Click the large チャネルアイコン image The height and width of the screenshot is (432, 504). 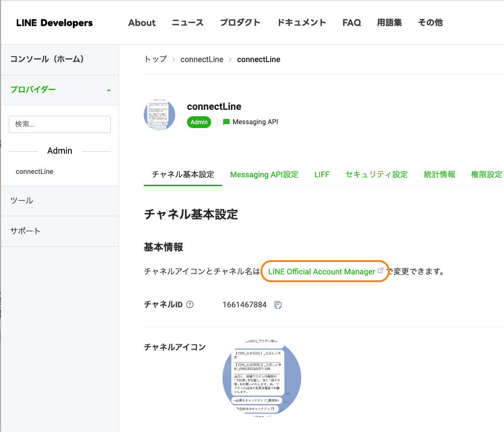click(262, 378)
